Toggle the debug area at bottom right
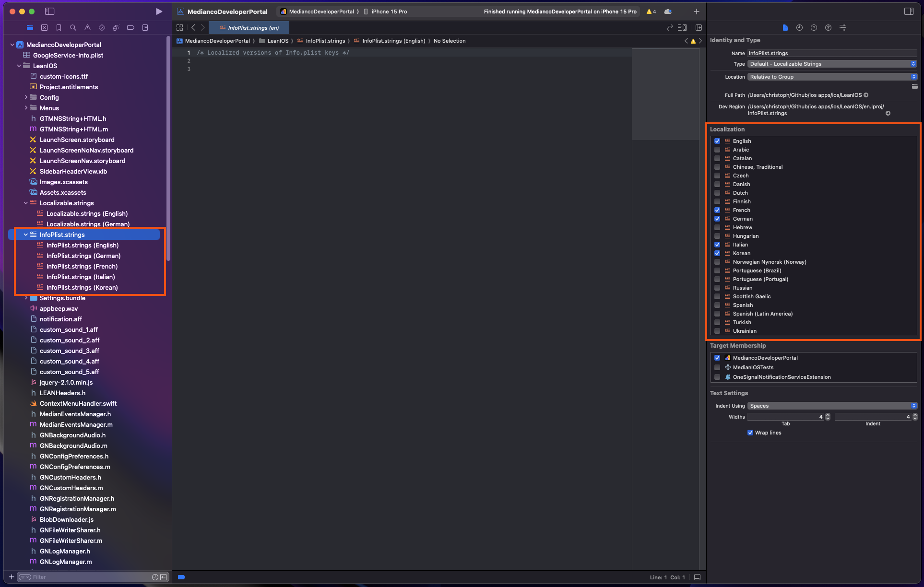This screenshot has width=924, height=587. click(698, 577)
